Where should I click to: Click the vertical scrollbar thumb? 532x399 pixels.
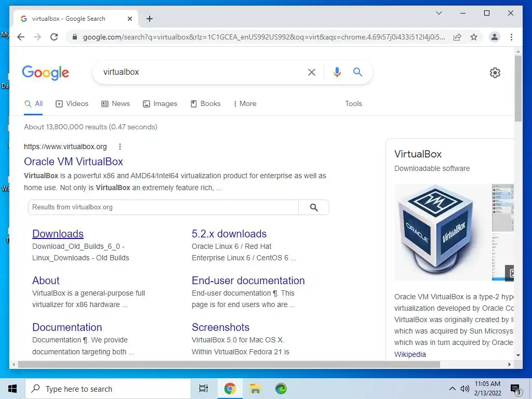pyautogui.click(x=518, y=88)
